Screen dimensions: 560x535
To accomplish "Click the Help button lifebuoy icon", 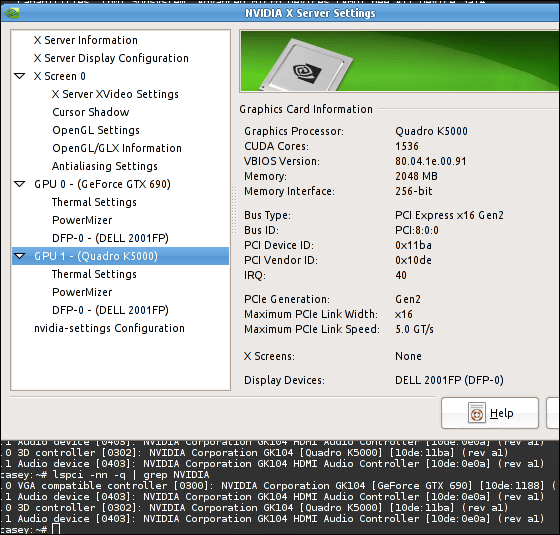I will pyautogui.click(x=477, y=413).
